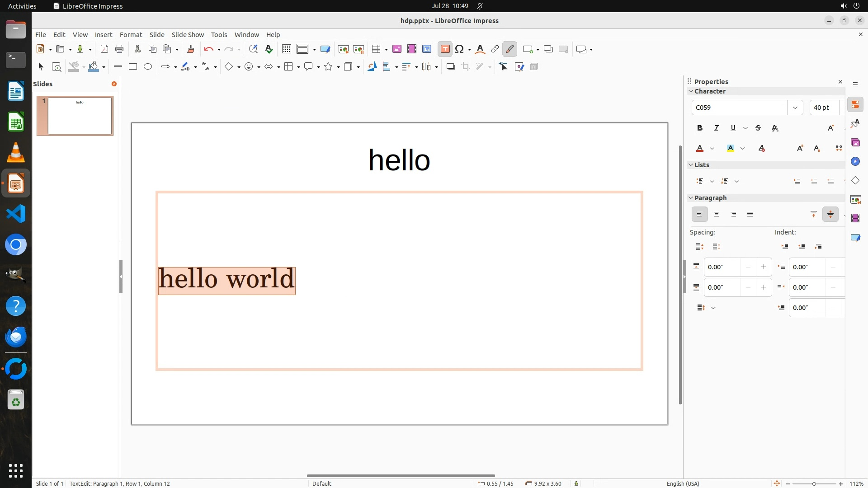
Task: Click the Display Grid icon
Action: [x=286, y=49]
